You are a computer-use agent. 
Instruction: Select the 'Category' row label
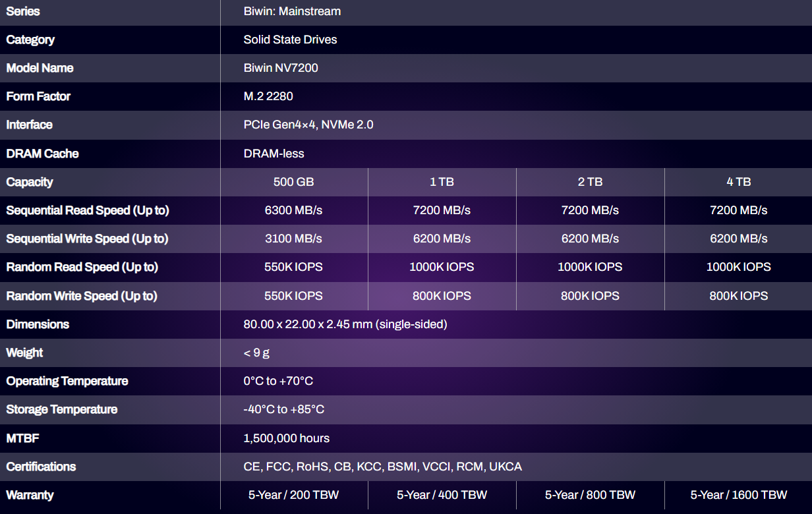click(30, 40)
